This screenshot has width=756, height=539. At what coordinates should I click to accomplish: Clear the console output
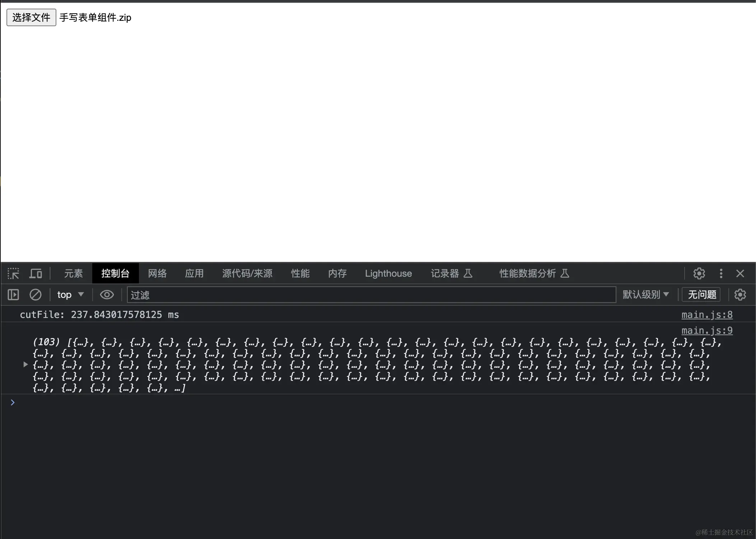[36, 295]
